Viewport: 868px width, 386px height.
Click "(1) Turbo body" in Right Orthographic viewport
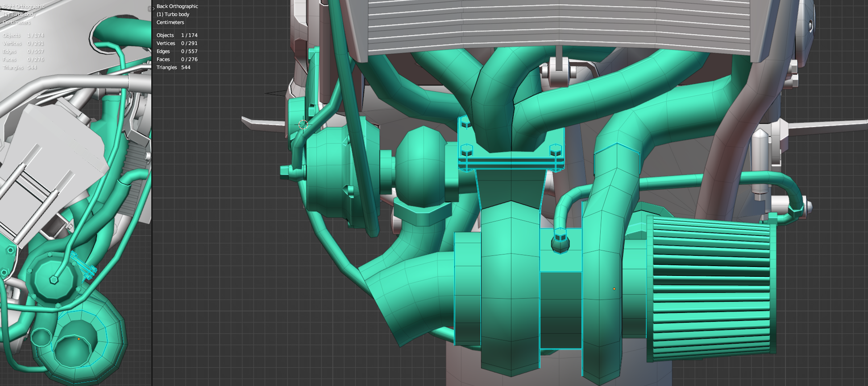click(19, 14)
